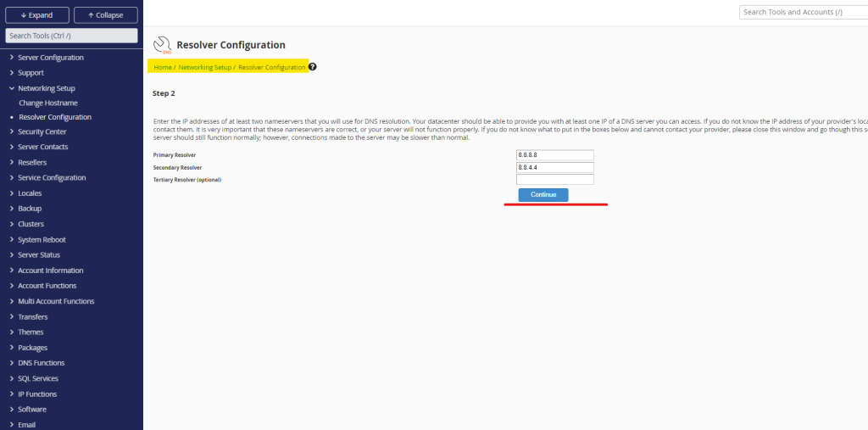Click the Collapse all button
Viewport: 868px width, 430px height.
105,15
